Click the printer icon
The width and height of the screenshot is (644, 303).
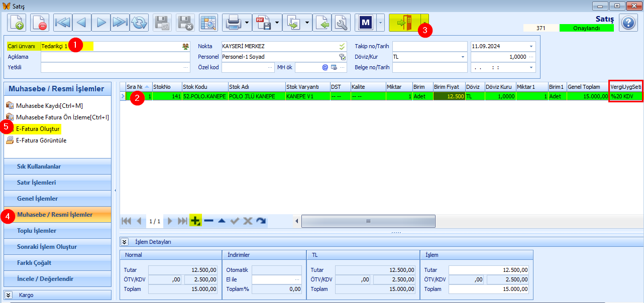click(x=233, y=23)
